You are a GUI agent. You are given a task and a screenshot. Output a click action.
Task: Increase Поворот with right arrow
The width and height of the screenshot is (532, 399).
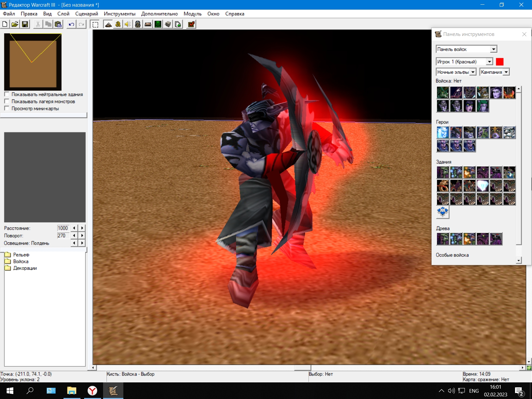coord(82,235)
